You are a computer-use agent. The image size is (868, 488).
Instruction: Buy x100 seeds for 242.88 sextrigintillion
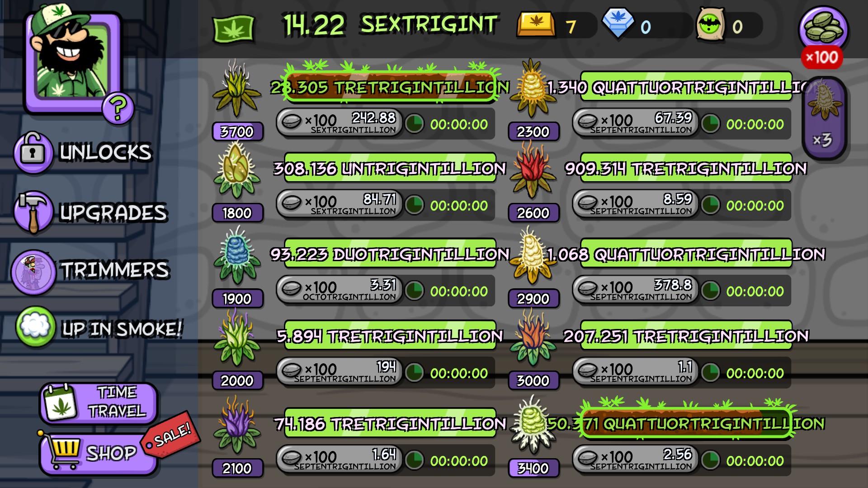(x=339, y=123)
